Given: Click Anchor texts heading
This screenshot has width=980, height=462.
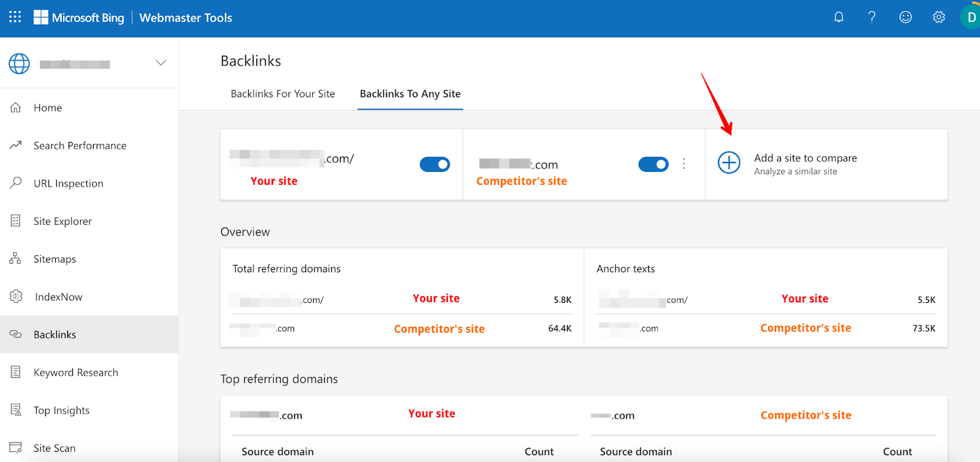Looking at the screenshot, I should [625, 269].
